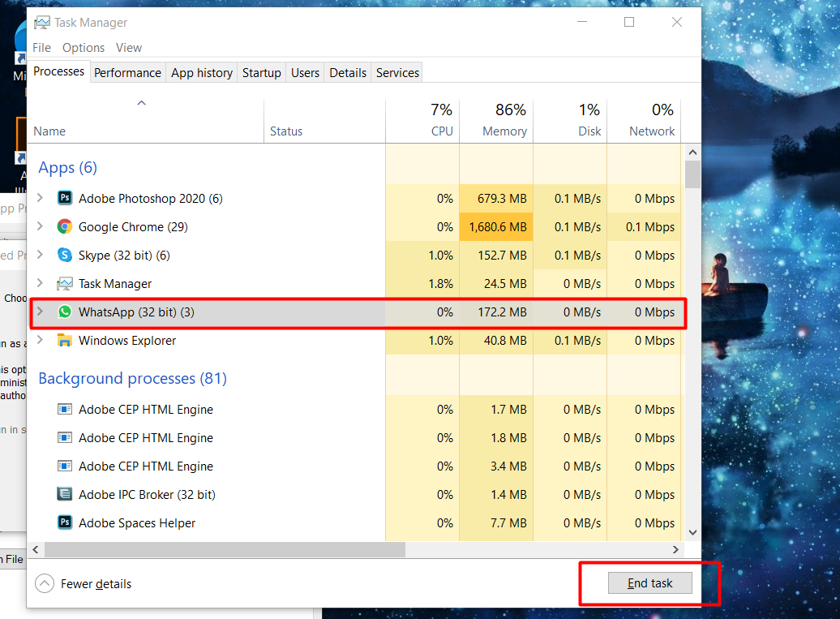Sort processes by Disk column
This screenshot has width=840, height=619.
pos(571,121)
